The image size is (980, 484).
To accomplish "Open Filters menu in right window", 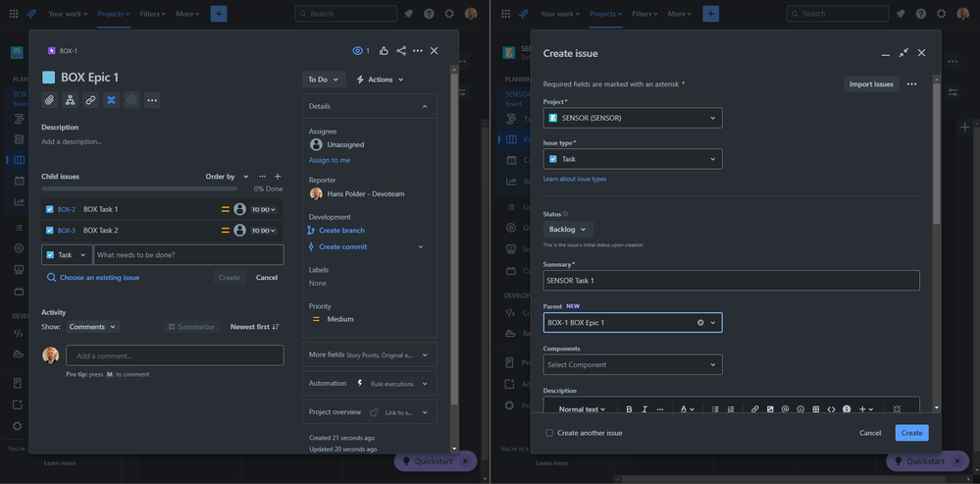I will tap(645, 14).
